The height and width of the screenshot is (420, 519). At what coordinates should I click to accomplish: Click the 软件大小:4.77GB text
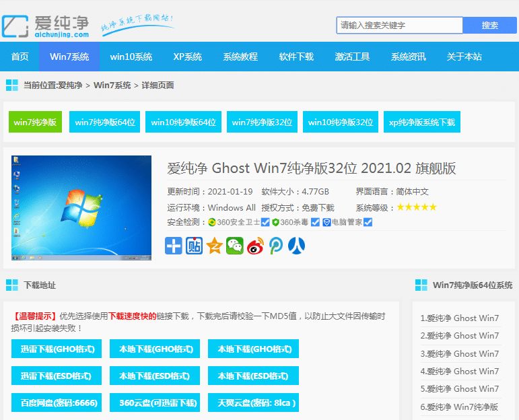click(296, 192)
